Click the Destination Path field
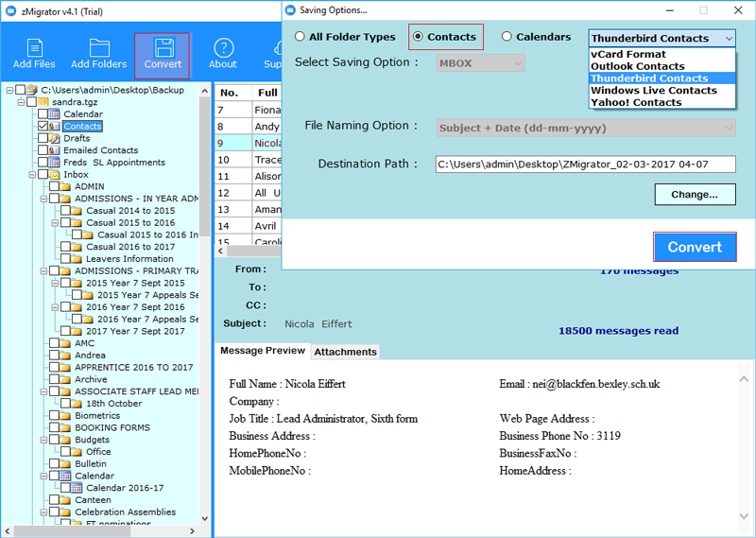 [586, 165]
